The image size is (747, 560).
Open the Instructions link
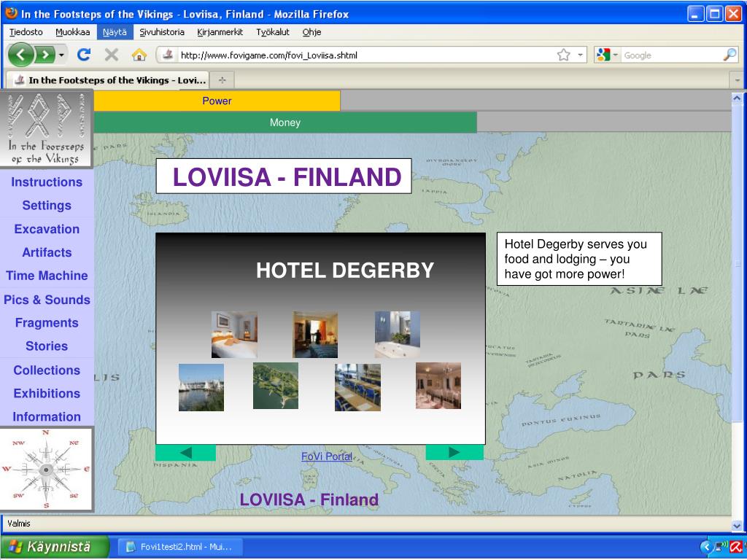(x=47, y=182)
